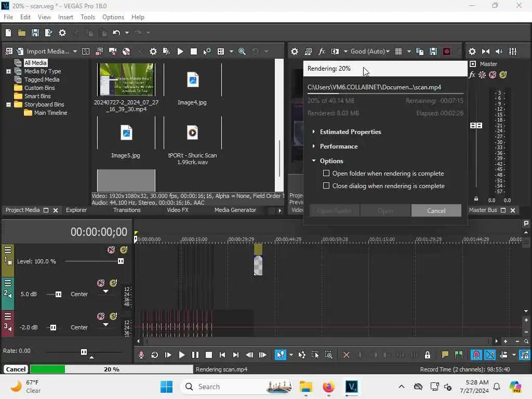Open Firefox from the taskbar
The height and width of the screenshot is (399, 532).
tap(328, 387)
